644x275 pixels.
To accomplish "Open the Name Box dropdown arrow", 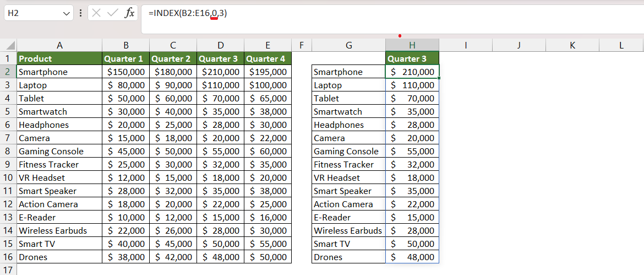I will pyautogui.click(x=67, y=14).
